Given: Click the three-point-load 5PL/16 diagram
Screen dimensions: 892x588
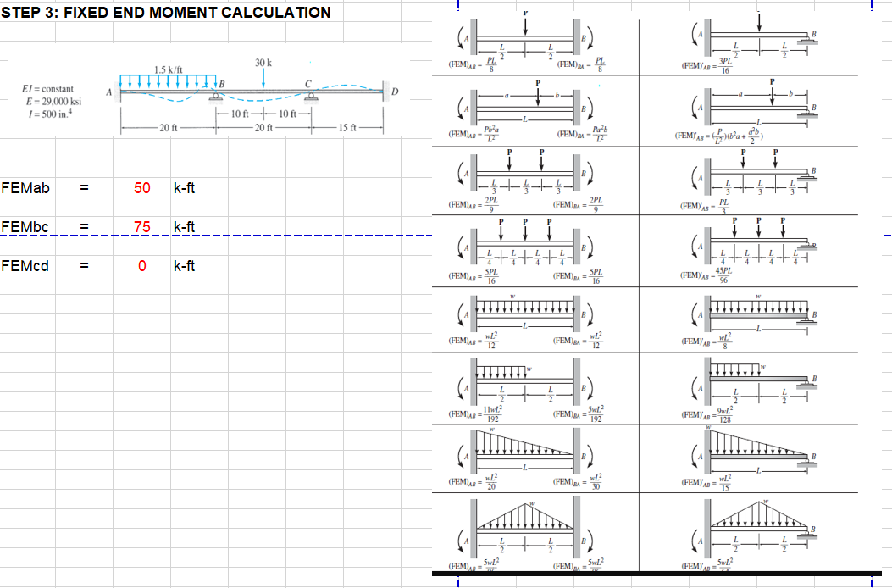Looking at the screenshot, I should pos(525,250).
